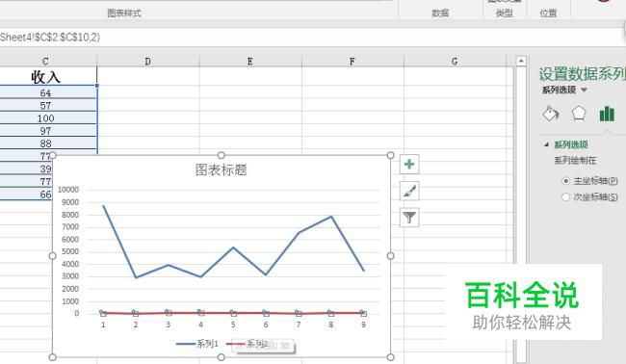This screenshot has height=364, width=626.
Task: Open the 系列选项 dropdown arrow
Action: 584,90
